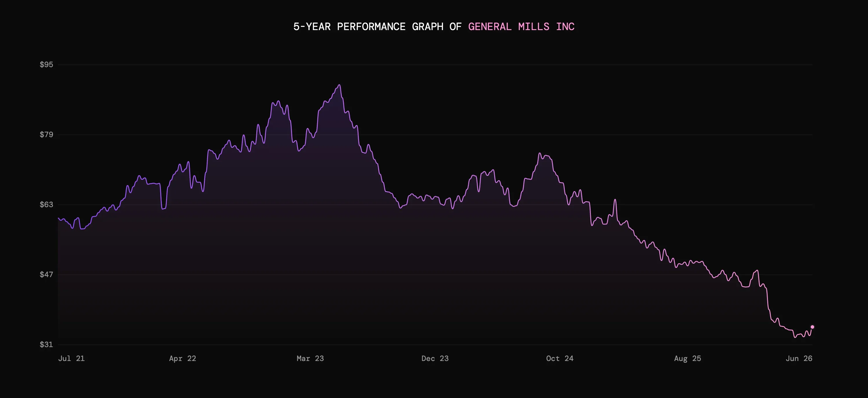This screenshot has height=398, width=868.
Task: Click the "Aug 25" x-axis date label
Action: click(x=688, y=358)
